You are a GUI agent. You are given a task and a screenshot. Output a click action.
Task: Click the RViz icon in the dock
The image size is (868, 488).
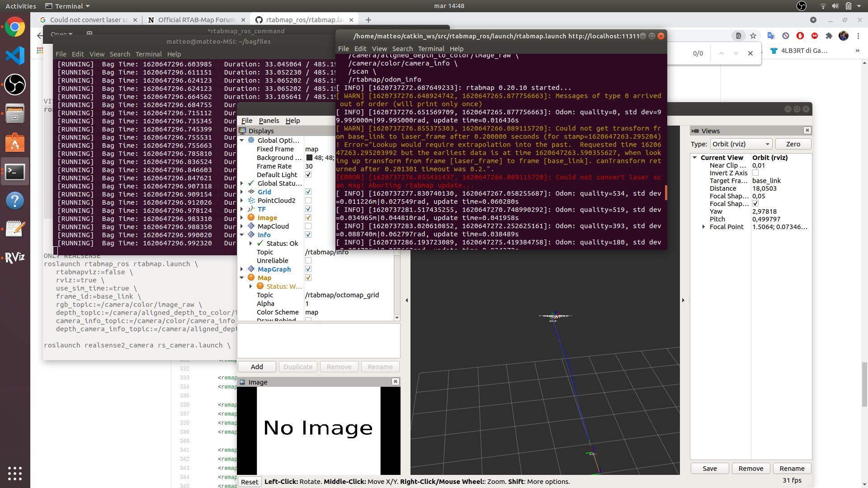coord(15,258)
